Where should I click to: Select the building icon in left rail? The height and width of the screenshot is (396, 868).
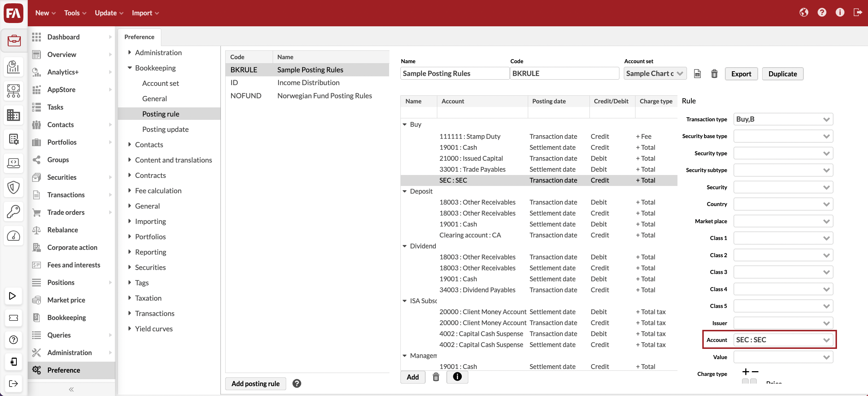(x=14, y=115)
